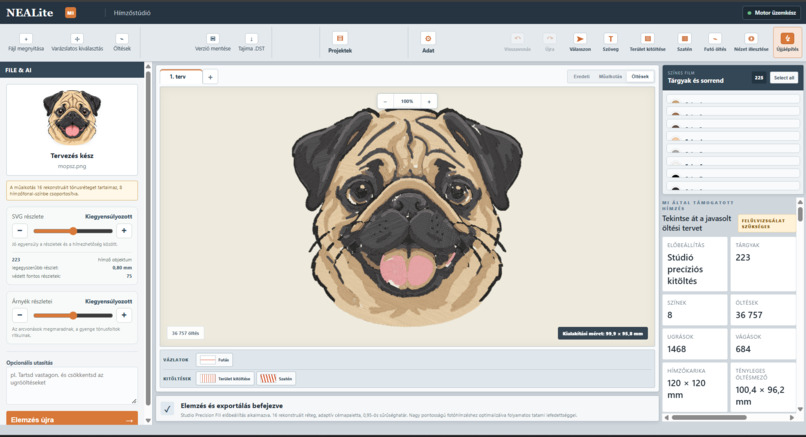806x437 pixels.
Task: Zoom in with the canvas plus button
Action: (x=429, y=101)
